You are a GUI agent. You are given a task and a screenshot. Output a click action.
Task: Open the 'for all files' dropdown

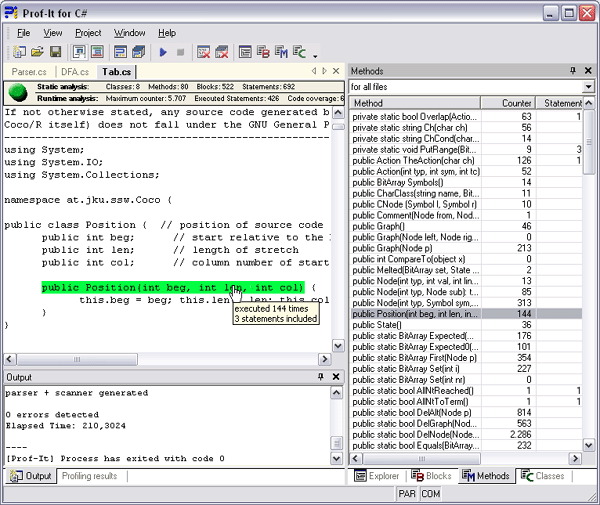click(588, 87)
